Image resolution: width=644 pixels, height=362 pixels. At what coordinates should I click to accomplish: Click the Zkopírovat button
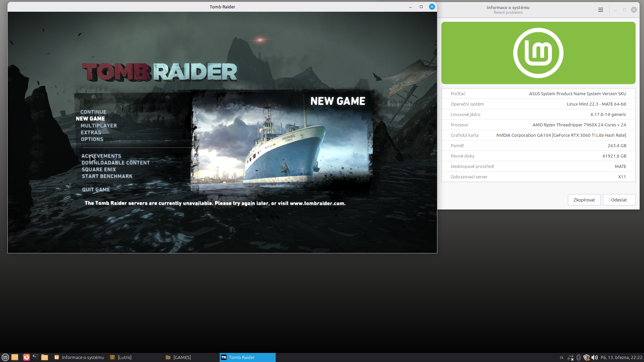coord(584,200)
